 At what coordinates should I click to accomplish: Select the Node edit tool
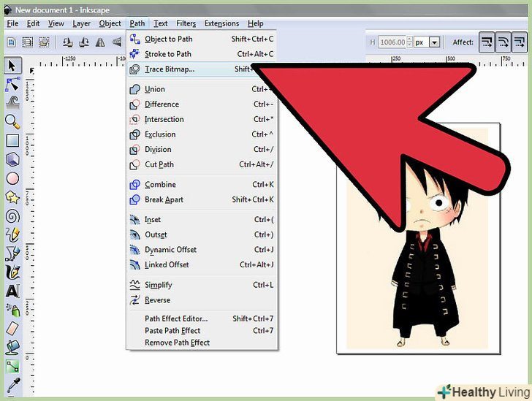(x=12, y=85)
